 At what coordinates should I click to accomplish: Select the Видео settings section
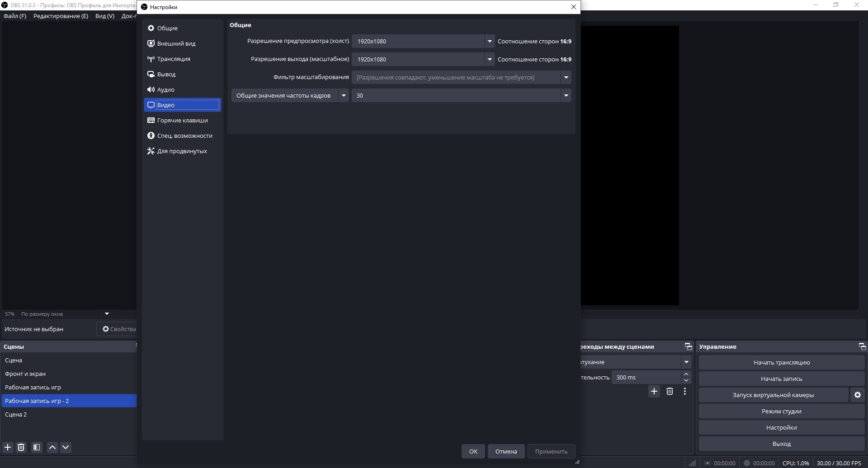(182, 105)
